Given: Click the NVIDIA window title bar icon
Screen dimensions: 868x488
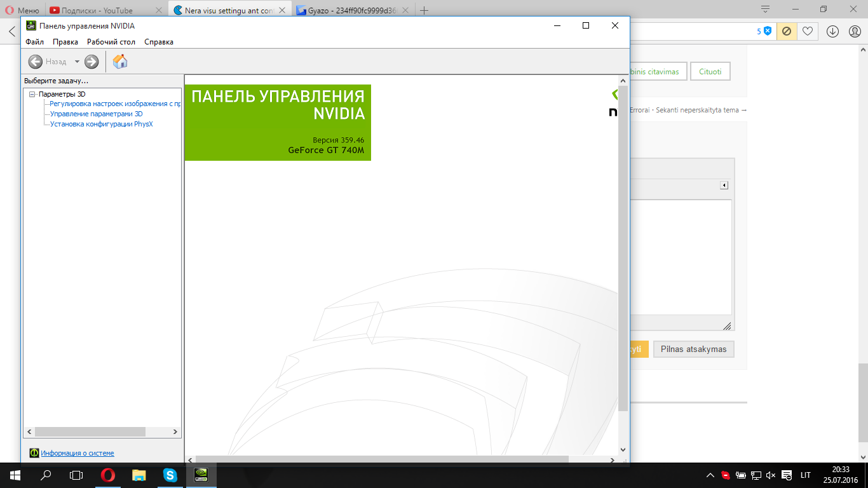Looking at the screenshot, I should (x=31, y=25).
